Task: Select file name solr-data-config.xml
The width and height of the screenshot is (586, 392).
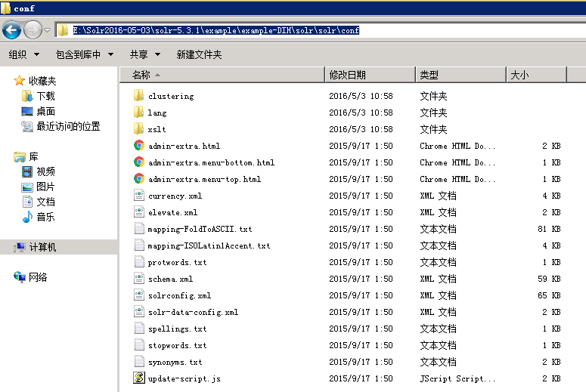Action: pyautogui.click(x=193, y=312)
